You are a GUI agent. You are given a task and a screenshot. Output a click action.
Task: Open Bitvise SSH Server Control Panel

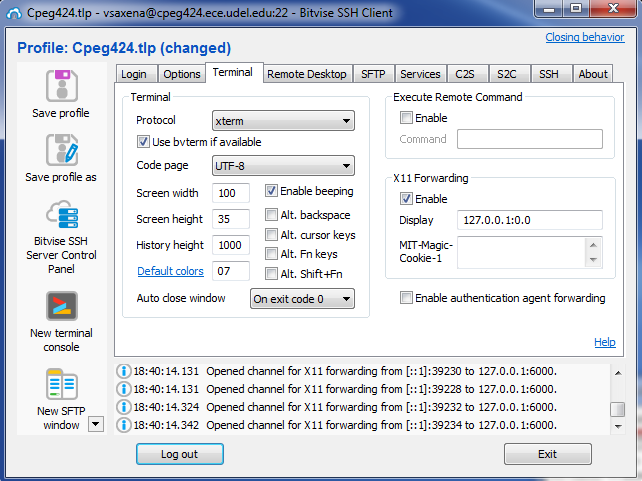click(61, 214)
